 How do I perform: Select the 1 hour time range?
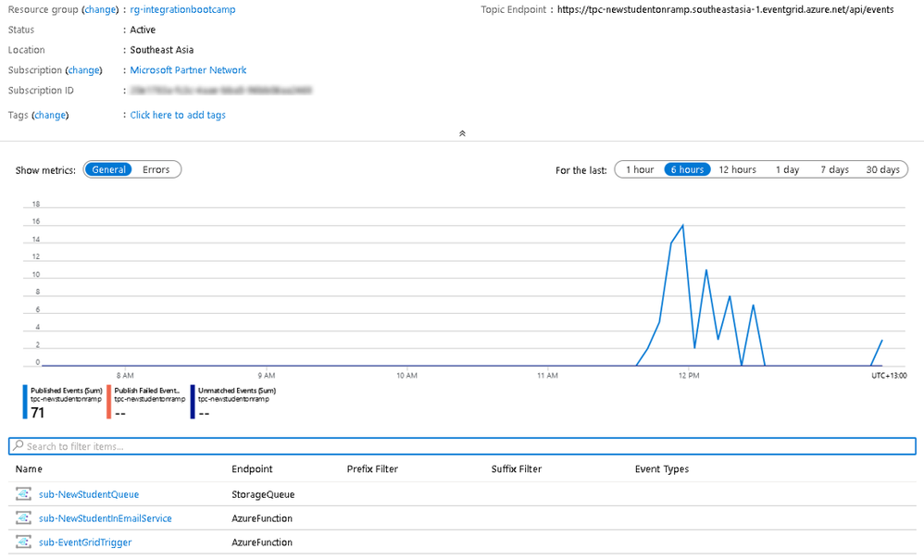point(640,169)
